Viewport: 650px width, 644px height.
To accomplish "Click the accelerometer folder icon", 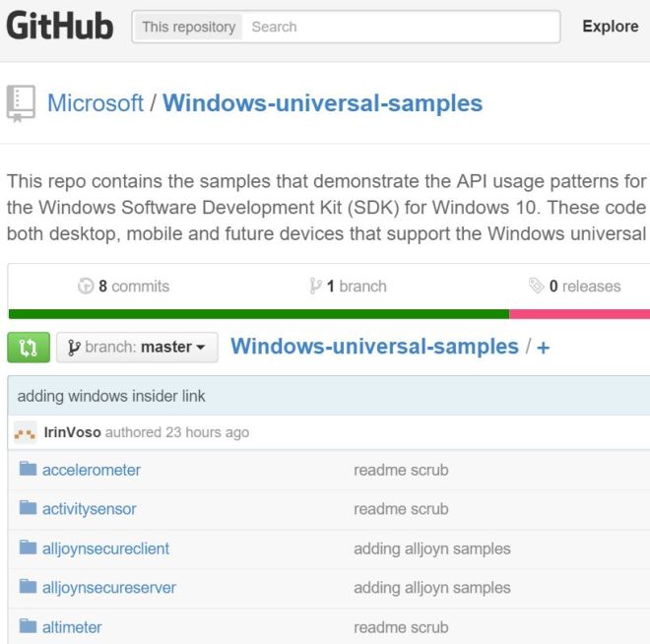I will point(28,470).
